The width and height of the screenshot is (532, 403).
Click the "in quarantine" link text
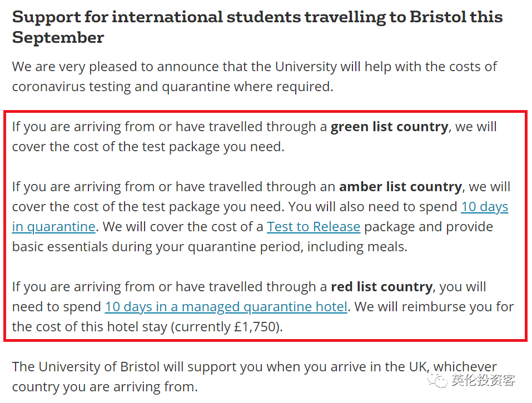coord(53,227)
